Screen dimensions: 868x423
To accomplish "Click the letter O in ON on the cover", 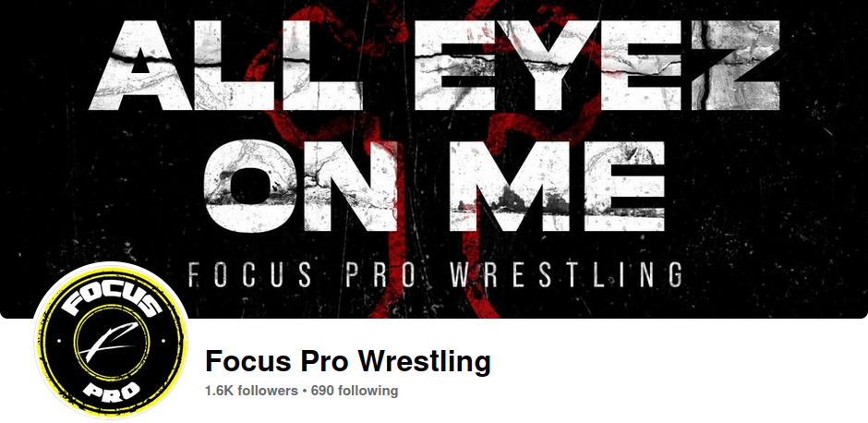I will click(x=252, y=186).
